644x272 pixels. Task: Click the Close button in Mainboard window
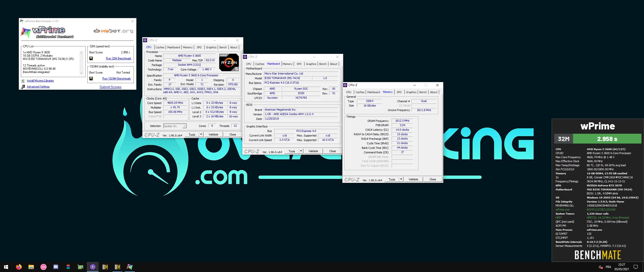[333, 151]
